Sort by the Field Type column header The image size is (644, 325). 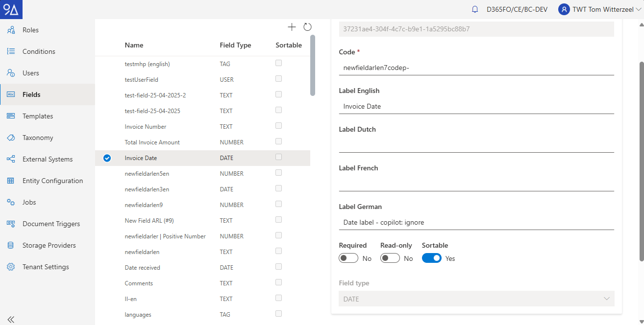pos(235,45)
